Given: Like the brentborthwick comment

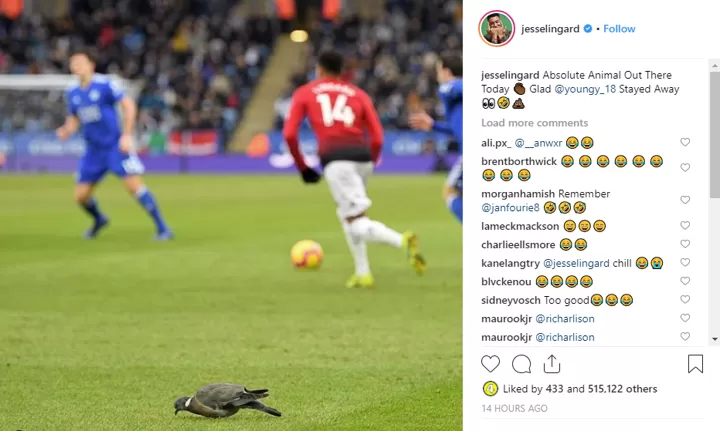Looking at the screenshot, I should click(x=685, y=168).
